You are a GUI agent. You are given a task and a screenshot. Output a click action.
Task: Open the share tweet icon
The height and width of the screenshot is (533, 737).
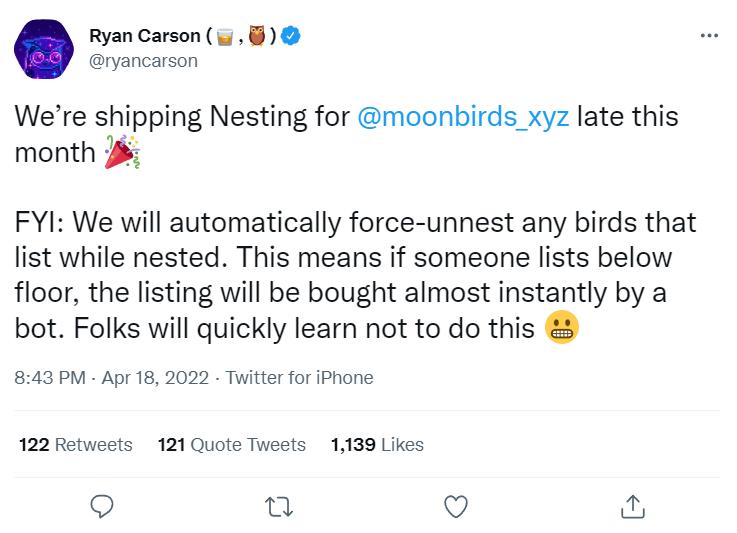point(632,506)
